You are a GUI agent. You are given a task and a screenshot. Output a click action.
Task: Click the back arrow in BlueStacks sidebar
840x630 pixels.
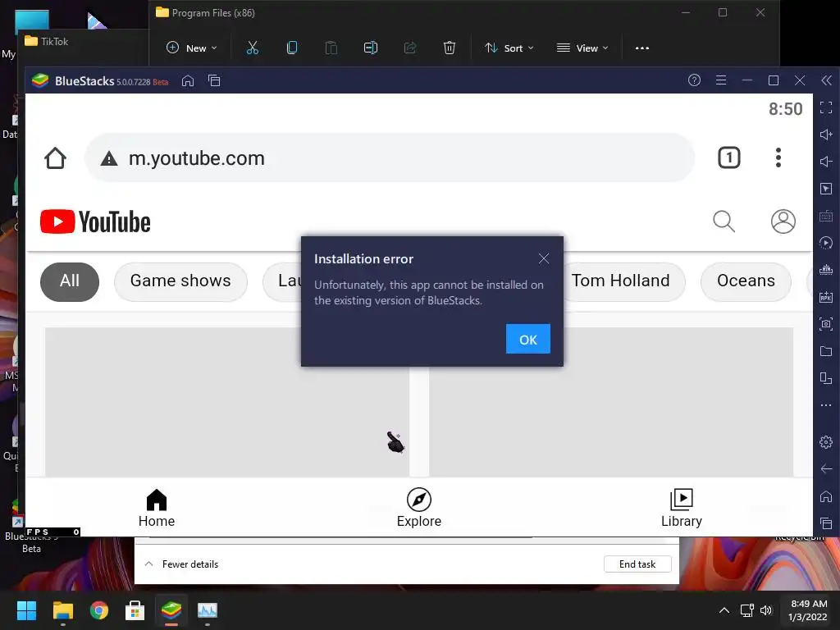[826, 468]
